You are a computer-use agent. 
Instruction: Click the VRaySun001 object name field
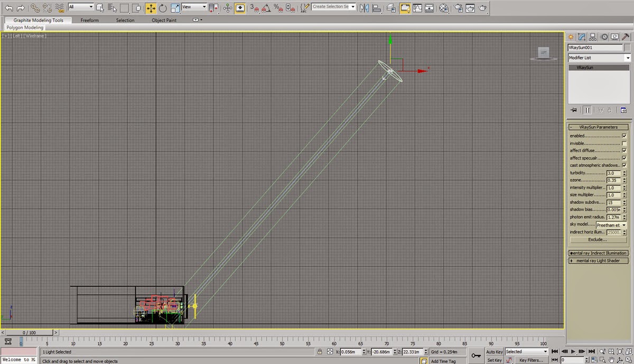click(595, 48)
